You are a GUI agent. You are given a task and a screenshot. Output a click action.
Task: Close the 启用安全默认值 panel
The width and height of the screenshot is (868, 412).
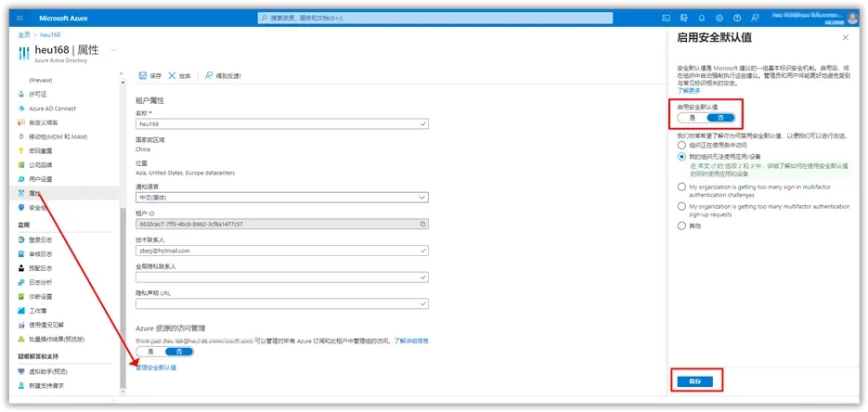[x=846, y=37]
